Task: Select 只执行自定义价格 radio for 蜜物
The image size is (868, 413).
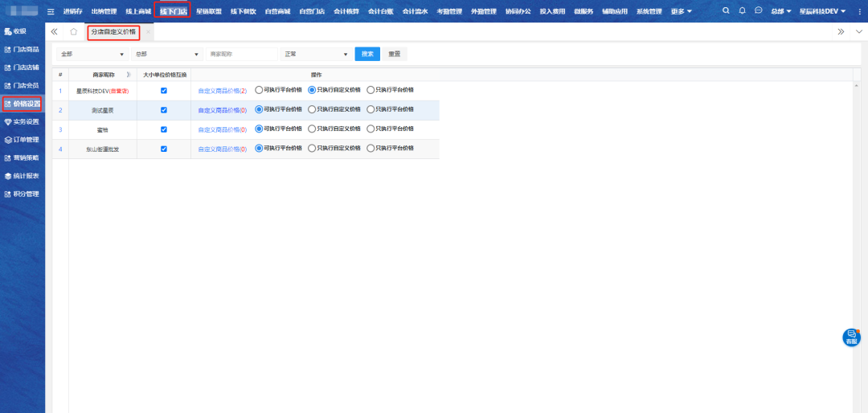Action: point(312,129)
